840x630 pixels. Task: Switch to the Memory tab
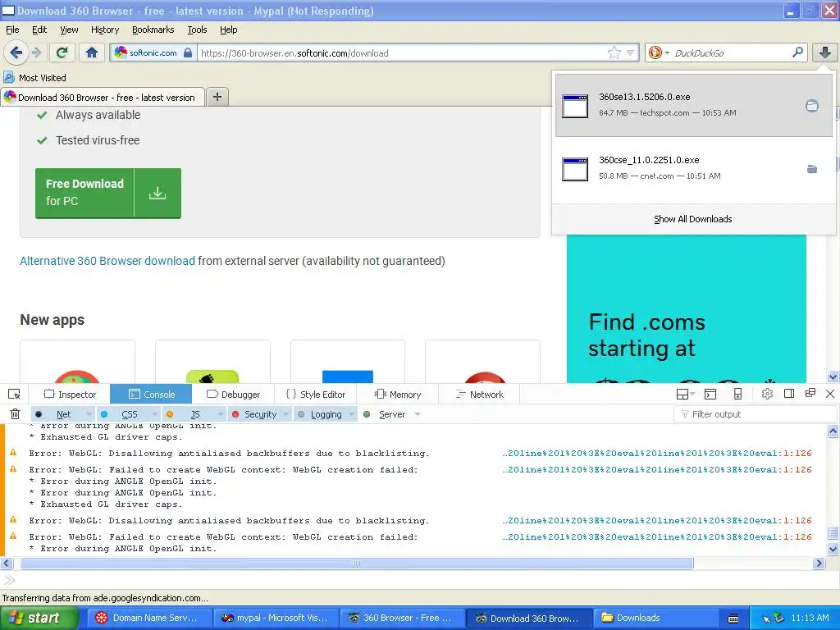point(398,395)
